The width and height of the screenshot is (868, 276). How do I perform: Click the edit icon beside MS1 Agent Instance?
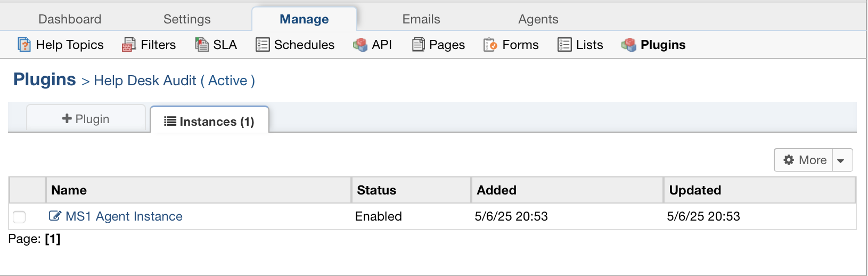(x=55, y=216)
